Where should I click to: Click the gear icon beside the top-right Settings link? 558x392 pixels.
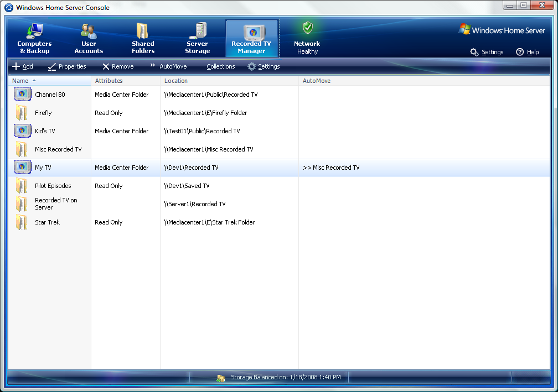[474, 52]
